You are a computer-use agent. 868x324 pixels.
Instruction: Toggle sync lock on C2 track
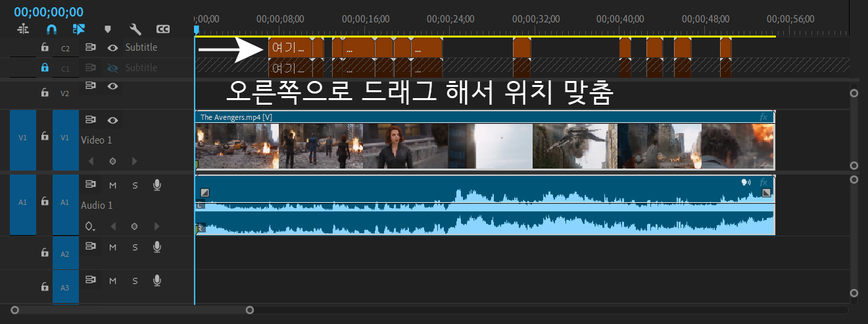pyautogui.click(x=91, y=47)
